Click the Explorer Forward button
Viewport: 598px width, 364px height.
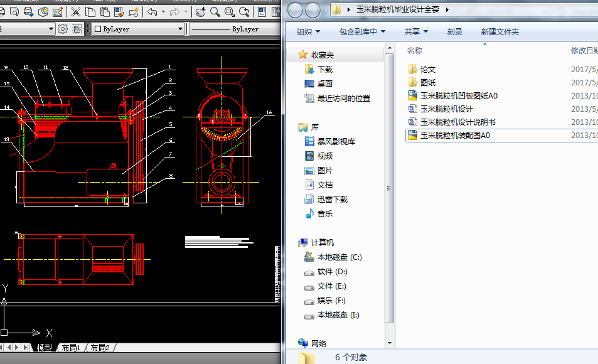pyautogui.click(x=312, y=10)
